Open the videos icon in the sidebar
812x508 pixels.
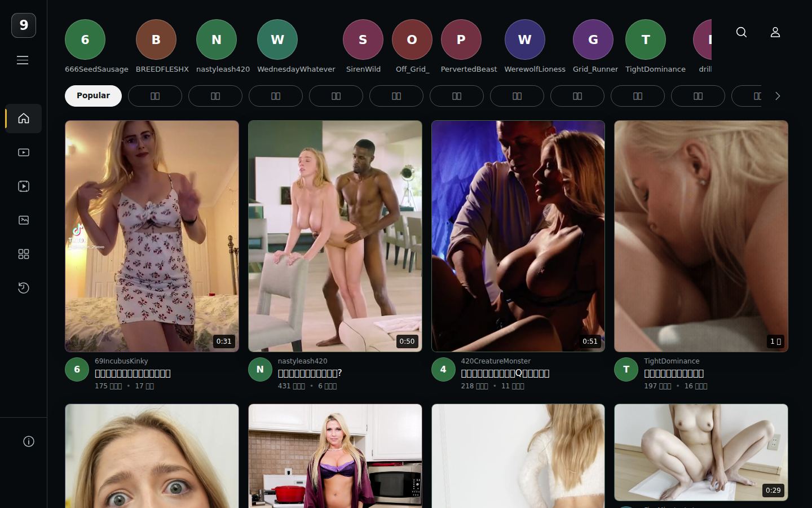coord(24,152)
